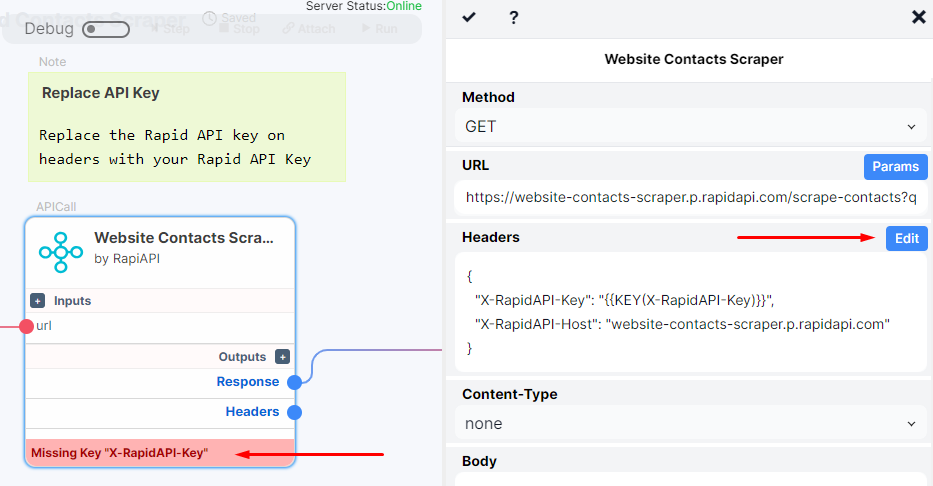
Task: Click the Missing Key X-RapidAPI-Key error bar
Action: pos(160,453)
